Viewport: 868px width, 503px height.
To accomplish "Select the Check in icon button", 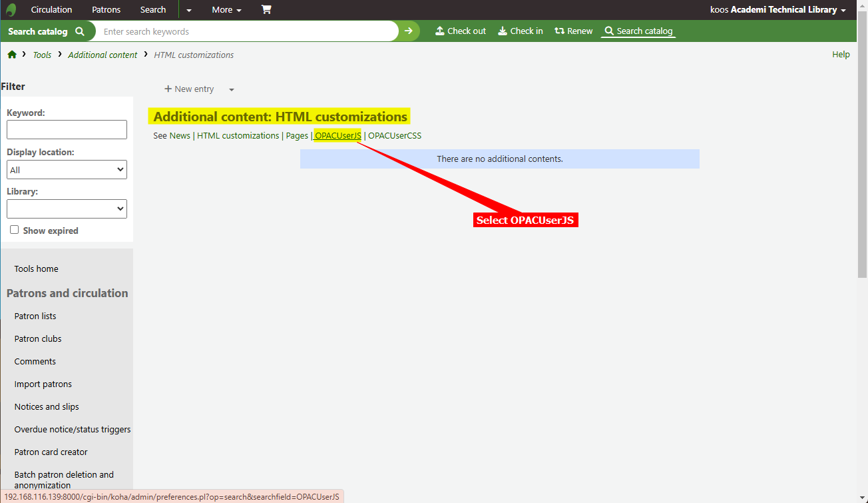I will [521, 31].
